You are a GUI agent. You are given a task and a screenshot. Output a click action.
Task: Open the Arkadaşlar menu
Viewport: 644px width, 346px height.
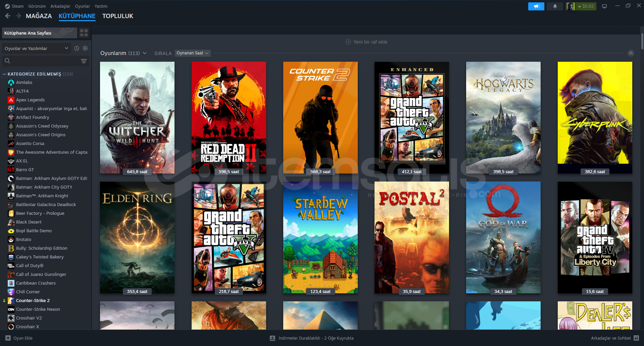[60, 6]
